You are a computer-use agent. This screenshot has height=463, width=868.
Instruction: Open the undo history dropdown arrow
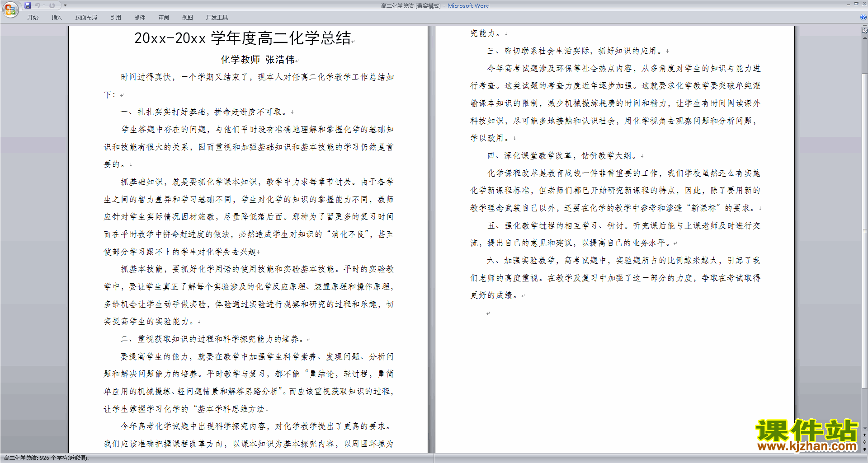[x=44, y=5]
